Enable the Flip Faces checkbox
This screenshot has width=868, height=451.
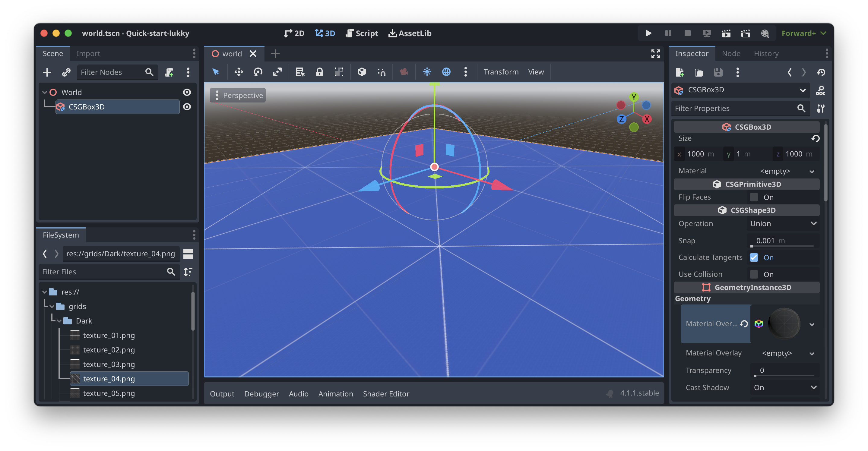754,197
